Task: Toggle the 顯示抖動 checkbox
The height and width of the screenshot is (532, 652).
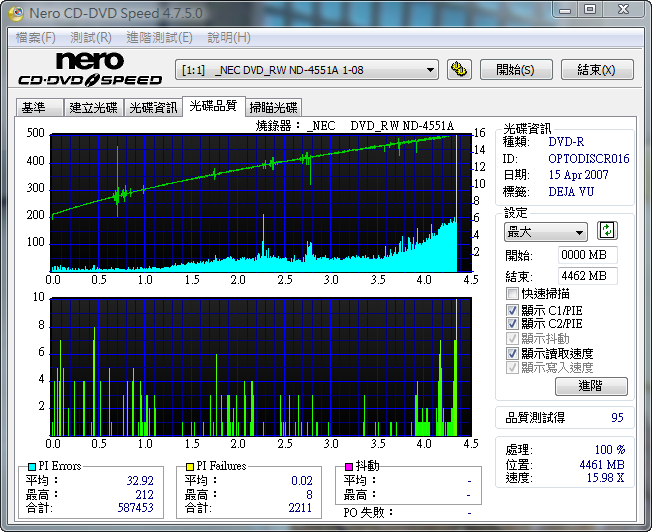Action: (x=512, y=339)
